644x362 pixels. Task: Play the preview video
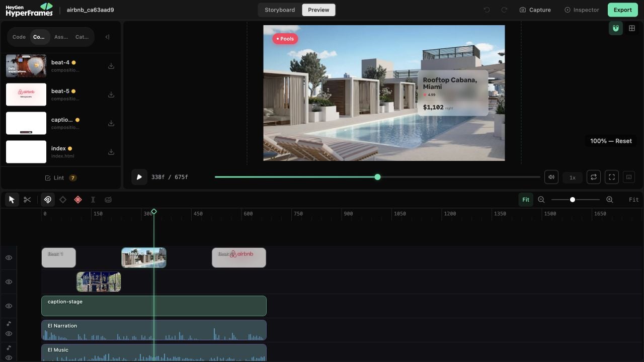[139, 177]
